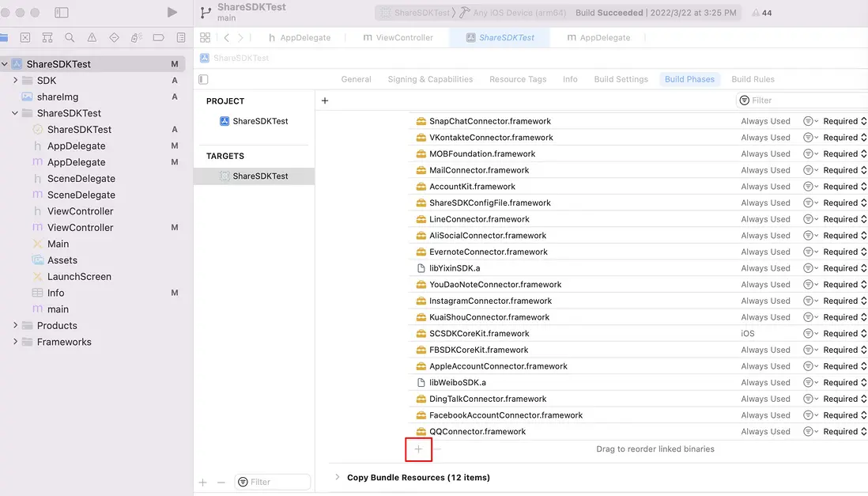
Task: Switch to Build Rules tab
Action: [x=753, y=79]
